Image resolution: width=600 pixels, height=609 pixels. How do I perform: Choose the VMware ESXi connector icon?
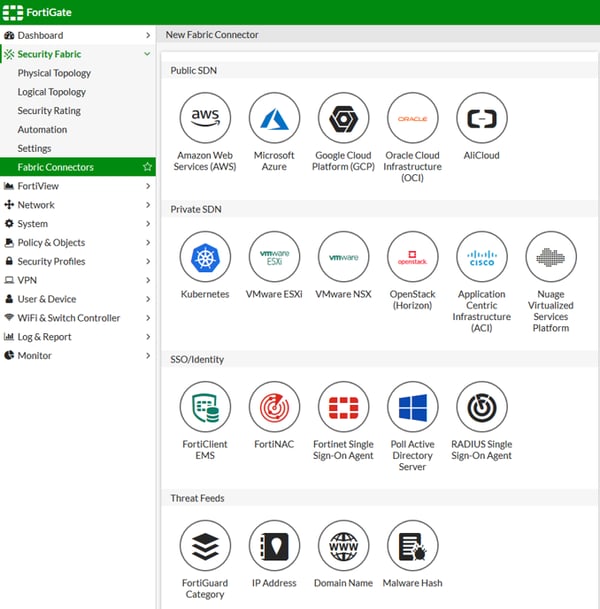tap(274, 257)
